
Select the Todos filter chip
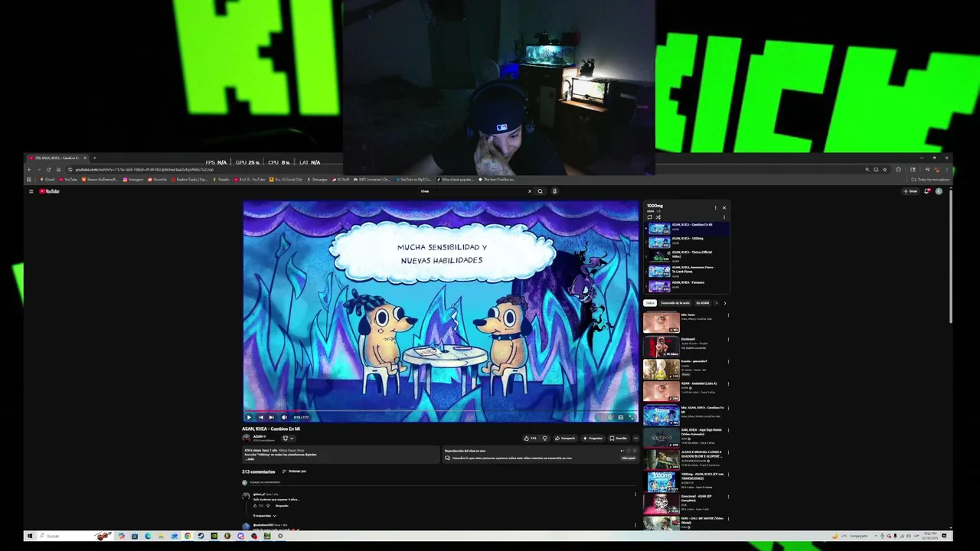[x=648, y=303]
